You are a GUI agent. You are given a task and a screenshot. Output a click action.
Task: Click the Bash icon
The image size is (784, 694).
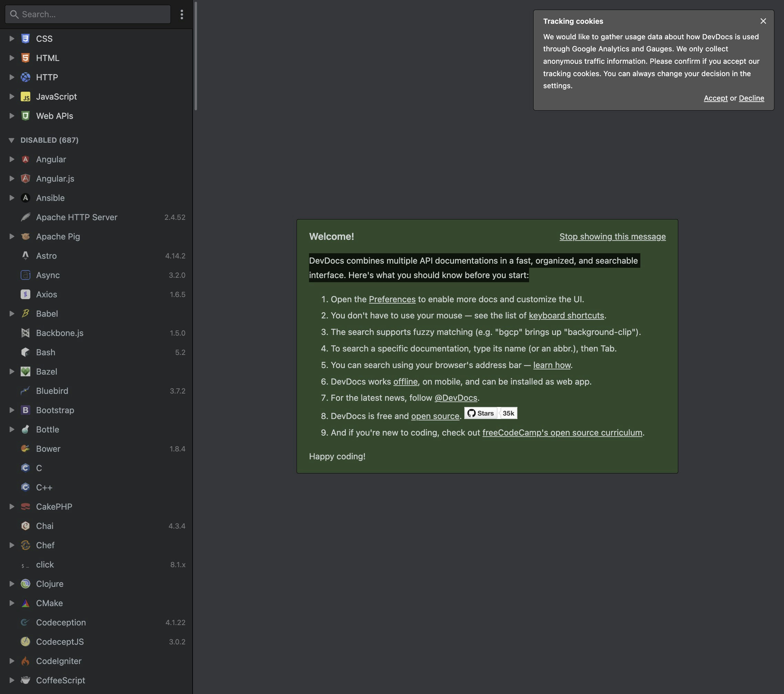pos(25,352)
